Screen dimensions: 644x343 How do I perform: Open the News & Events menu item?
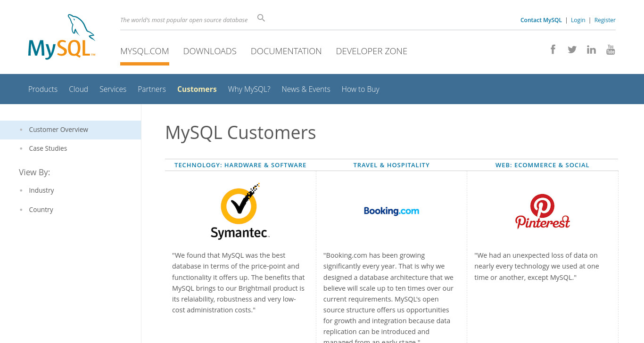[306, 89]
